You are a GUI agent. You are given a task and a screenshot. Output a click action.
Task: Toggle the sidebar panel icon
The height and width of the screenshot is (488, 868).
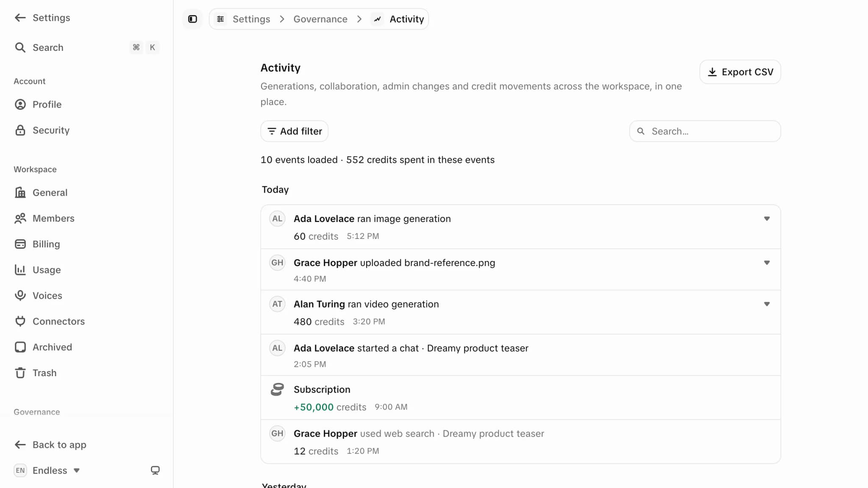click(x=192, y=19)
